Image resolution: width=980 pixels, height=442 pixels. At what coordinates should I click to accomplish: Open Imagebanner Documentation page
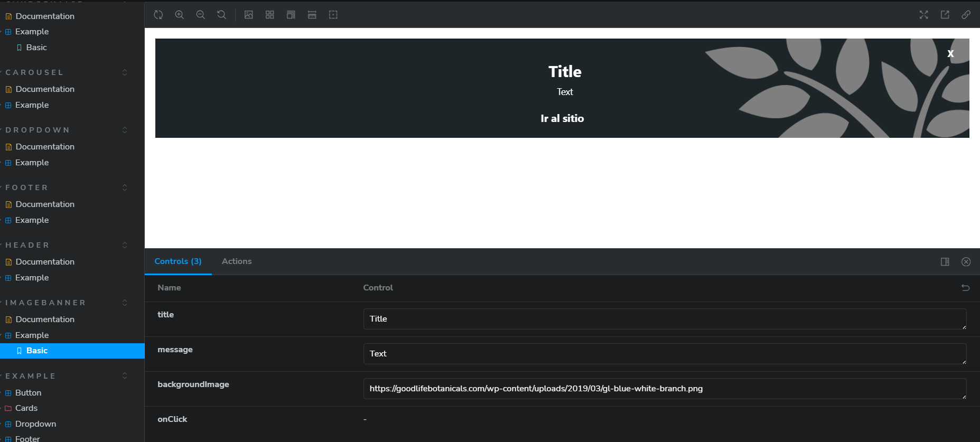click(45, 319)
